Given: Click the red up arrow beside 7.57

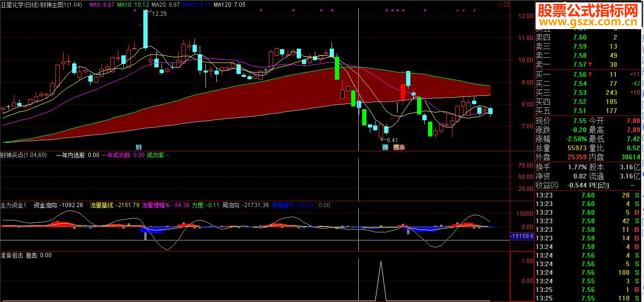Looking at the screenshot, I should click(x=590, y=65).
